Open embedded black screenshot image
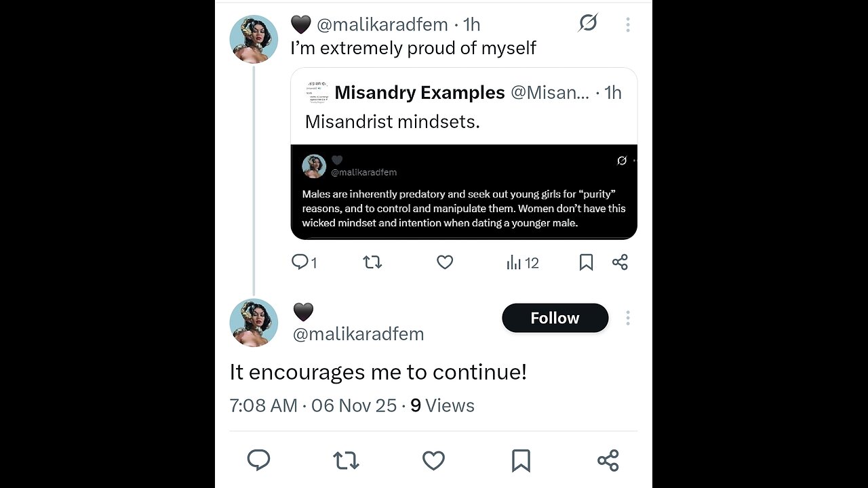The width and height of the screenshot is (868, 488). 464,192
